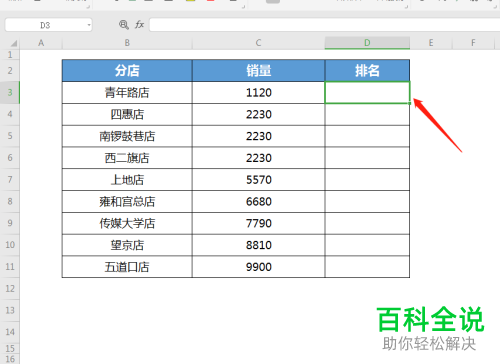Click the empty ranking cell for 望京店
Viewport: 500px width, 364px height.
click(x=367, y=245)
